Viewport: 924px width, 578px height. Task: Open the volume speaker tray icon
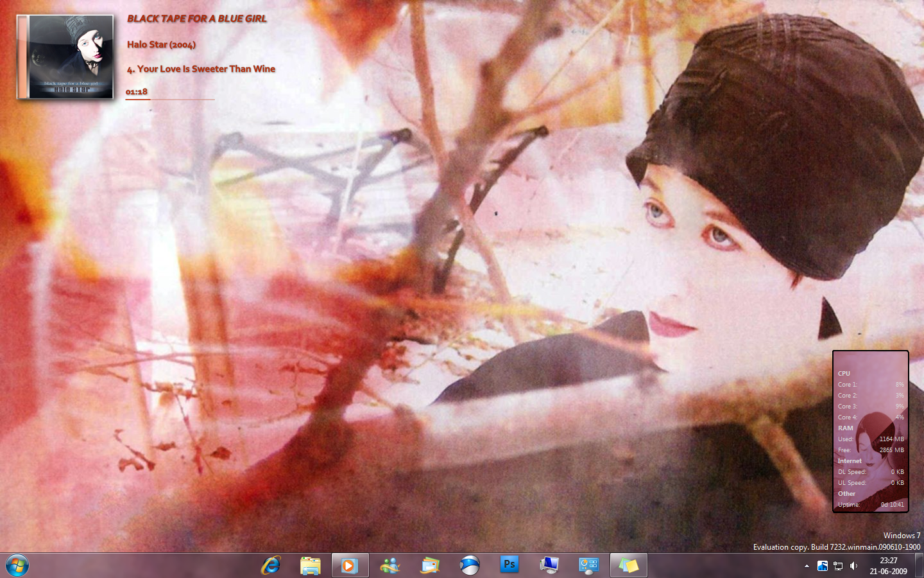[x=854, y=566]
